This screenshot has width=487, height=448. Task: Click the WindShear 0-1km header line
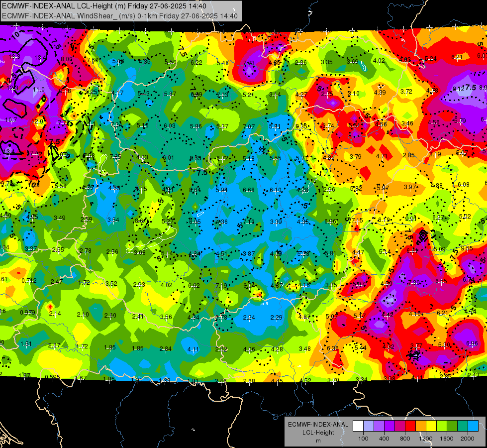[x=120, y=16]
